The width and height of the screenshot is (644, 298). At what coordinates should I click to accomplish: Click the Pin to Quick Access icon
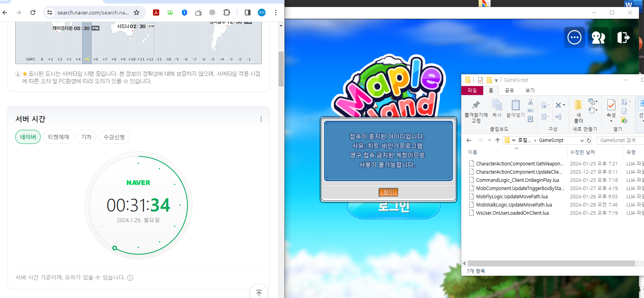[x=476, y=105]
